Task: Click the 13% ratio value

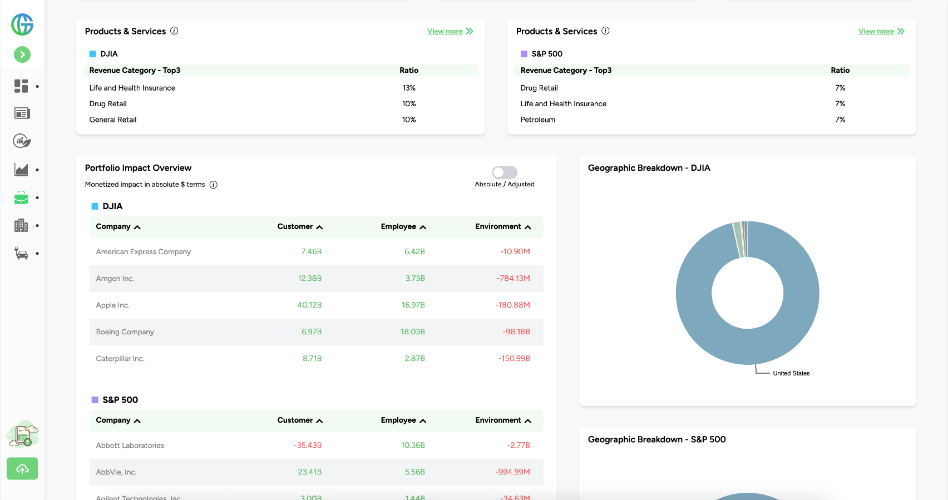Action: tap(409, 88)
